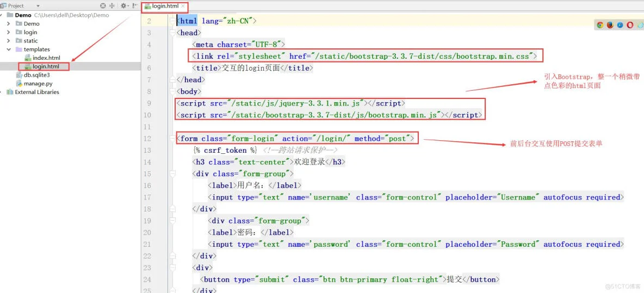644x293 pixels.
Task: Click the meta charset="UTF-8" line
Action: [238, 45]
